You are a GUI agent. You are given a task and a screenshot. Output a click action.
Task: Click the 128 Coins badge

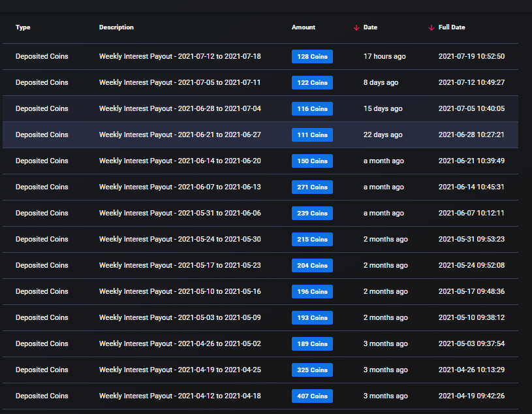(x=312, y=57)
